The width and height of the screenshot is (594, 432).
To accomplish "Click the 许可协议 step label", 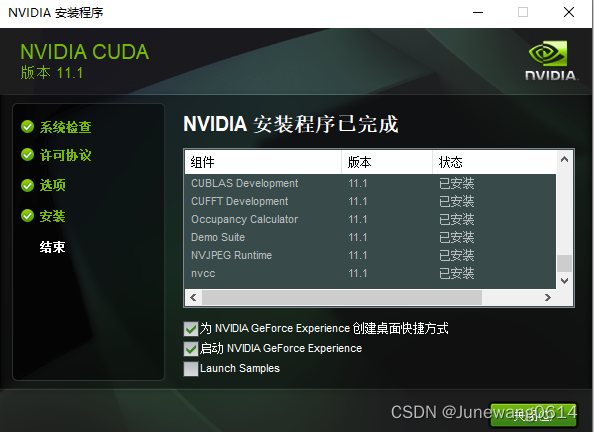I will pos(66,155).
